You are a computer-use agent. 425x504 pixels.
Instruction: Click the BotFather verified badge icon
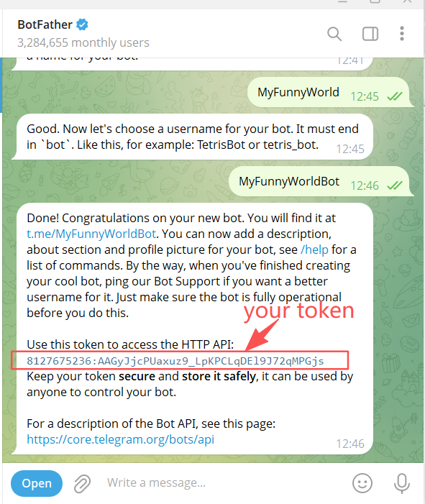[x=82, y=24]
